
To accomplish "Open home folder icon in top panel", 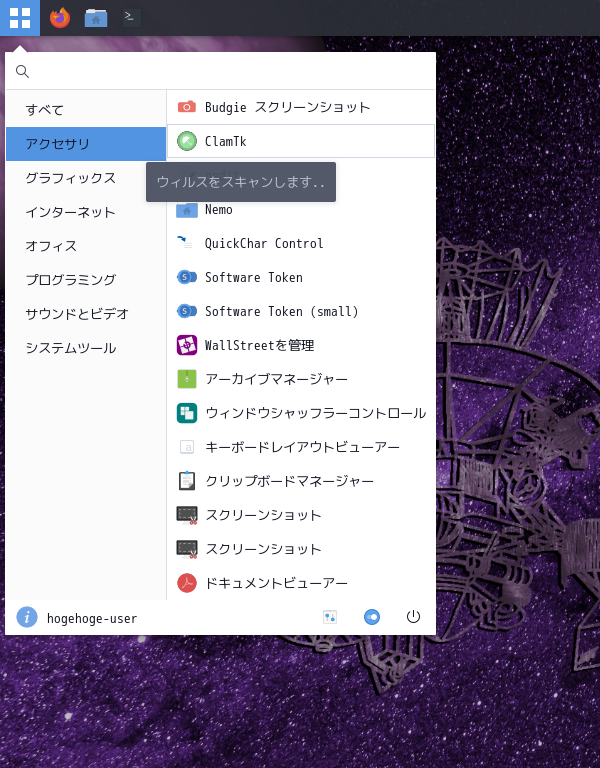I will 96,18.
